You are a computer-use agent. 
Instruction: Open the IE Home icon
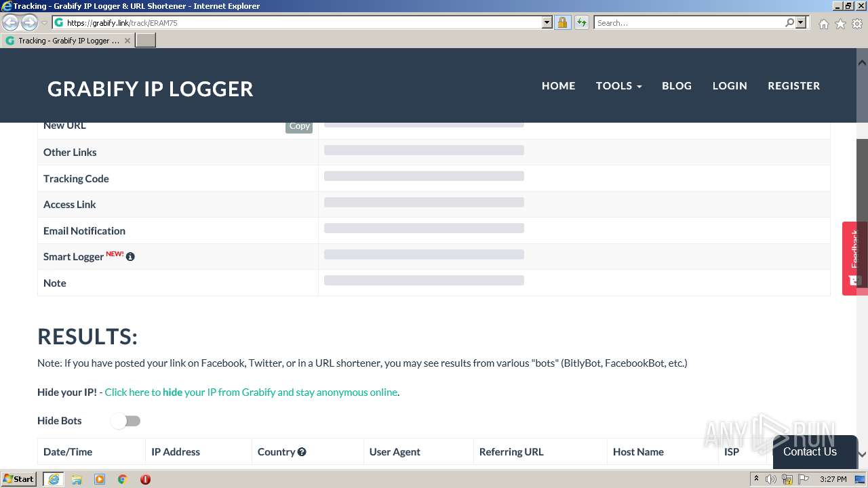[823, 24]
